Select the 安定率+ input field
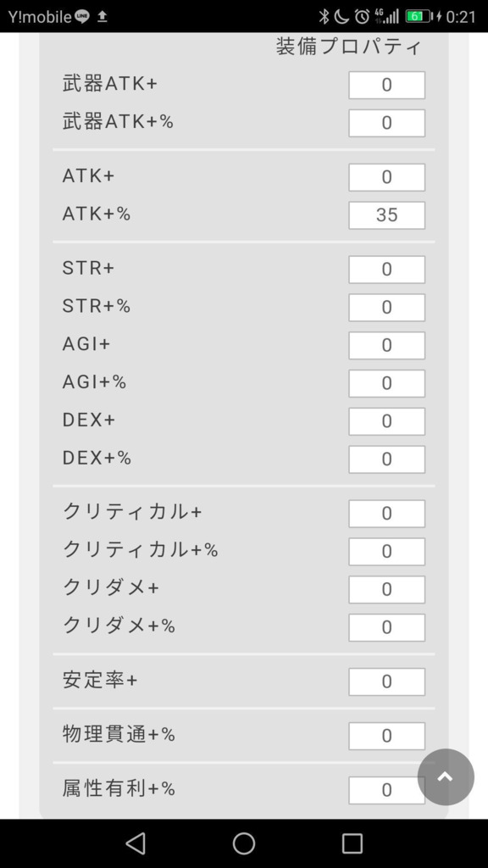 pos(386,682)
